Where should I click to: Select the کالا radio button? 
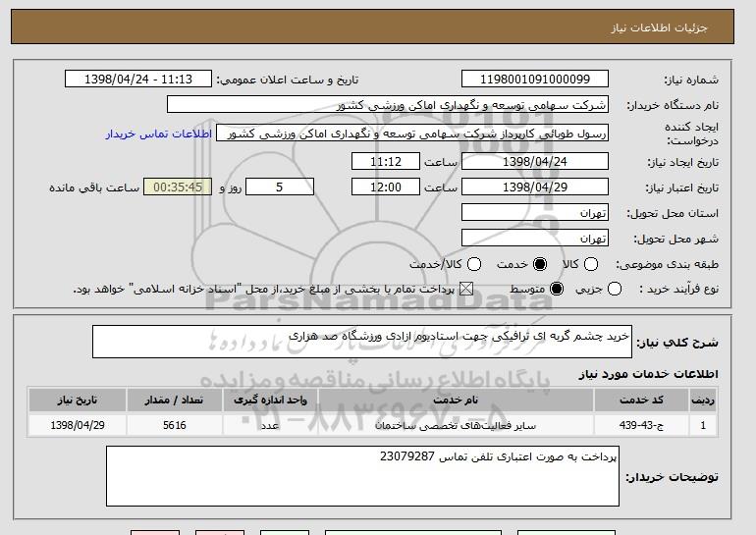591,264
